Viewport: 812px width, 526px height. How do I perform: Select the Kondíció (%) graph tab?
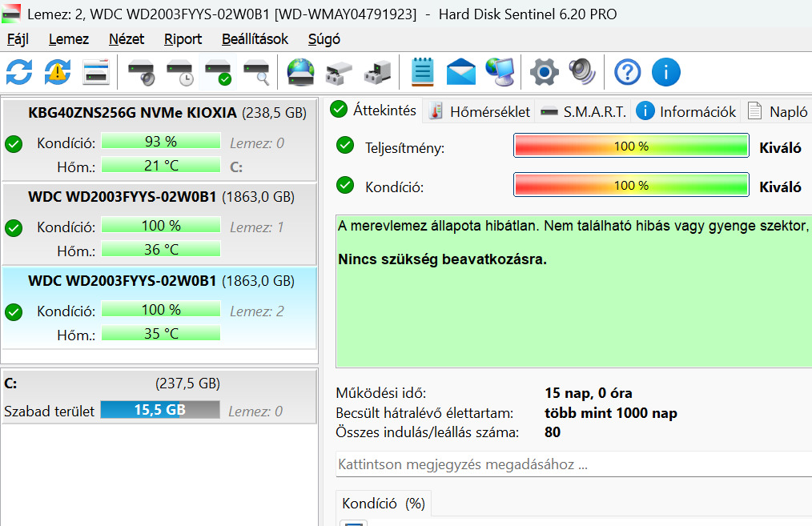384,504
